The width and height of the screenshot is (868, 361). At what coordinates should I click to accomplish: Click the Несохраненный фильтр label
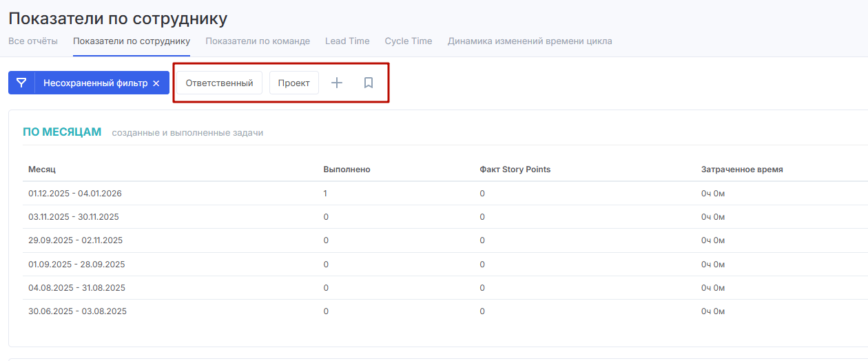[x=95, y=83]
